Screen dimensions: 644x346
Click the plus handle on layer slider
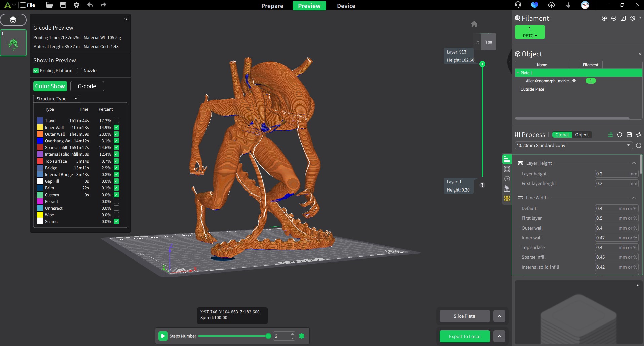(x=482, y=64)
